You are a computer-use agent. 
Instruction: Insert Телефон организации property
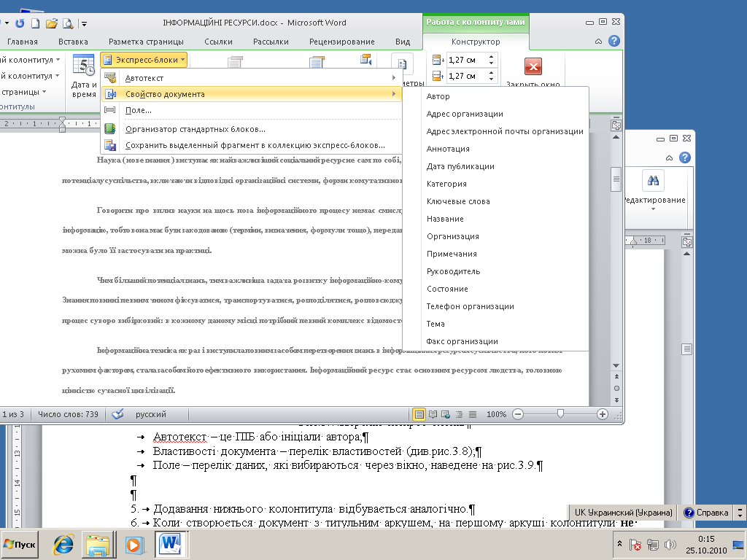coord(495,306)
